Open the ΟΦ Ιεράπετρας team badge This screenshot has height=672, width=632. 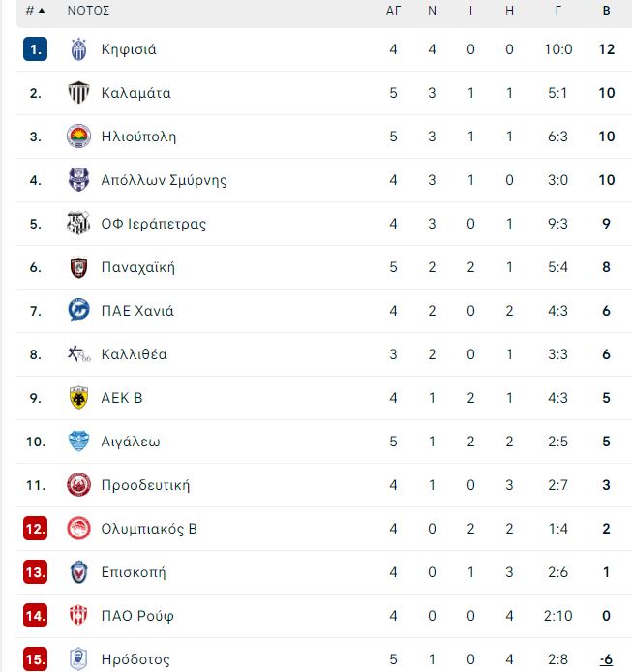(78, 224)
